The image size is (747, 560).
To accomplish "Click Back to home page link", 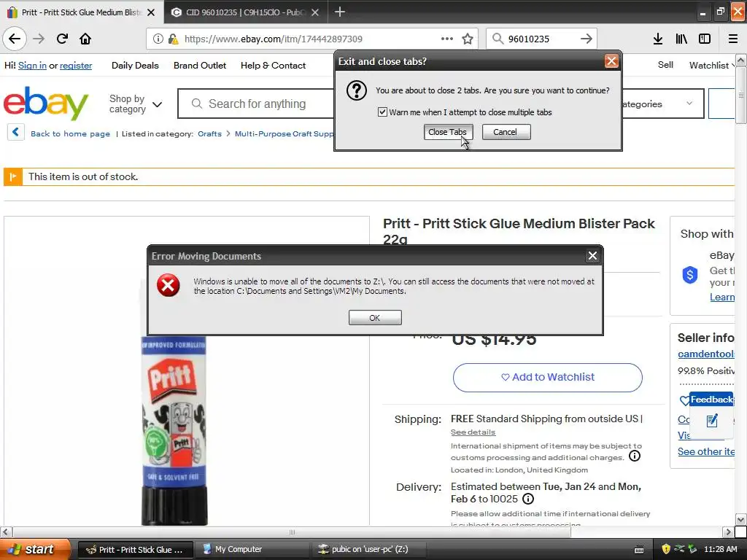I will click(x=70, y=134).
